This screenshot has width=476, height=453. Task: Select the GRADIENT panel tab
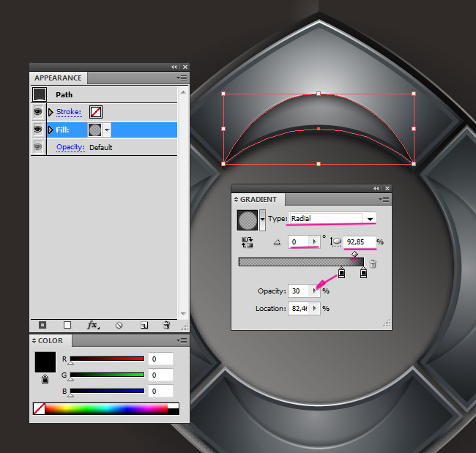tap(259, 199)
